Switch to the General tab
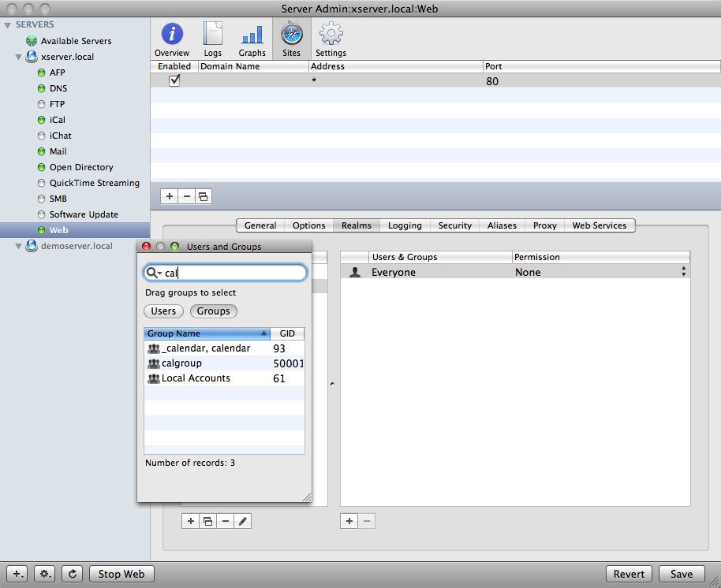 tap(260, 225)
